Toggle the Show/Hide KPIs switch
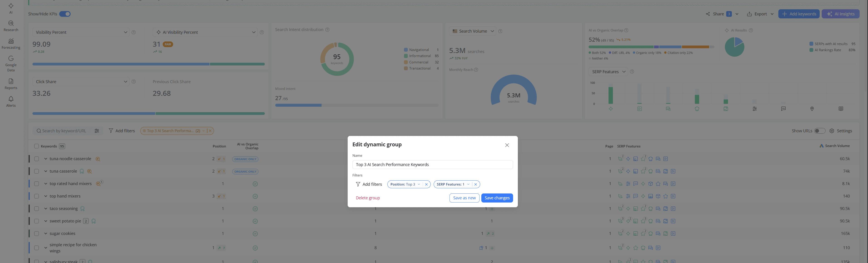 65,14
